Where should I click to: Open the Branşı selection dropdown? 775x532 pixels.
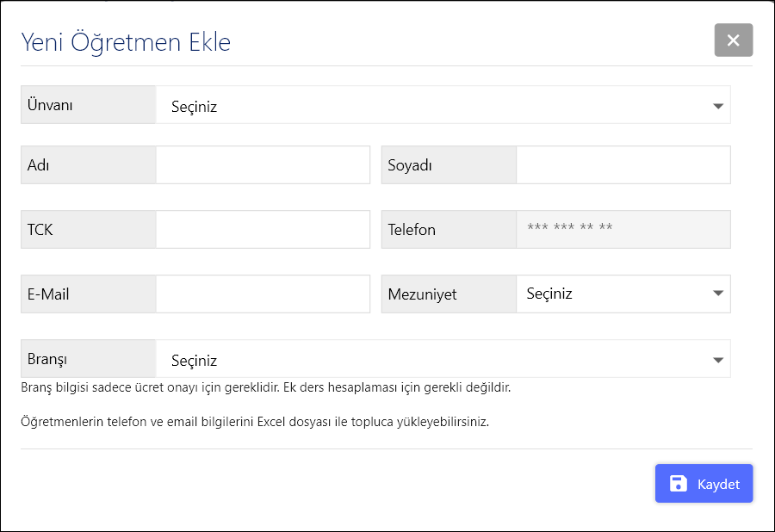pyautogui.click(x=443, y=360)
